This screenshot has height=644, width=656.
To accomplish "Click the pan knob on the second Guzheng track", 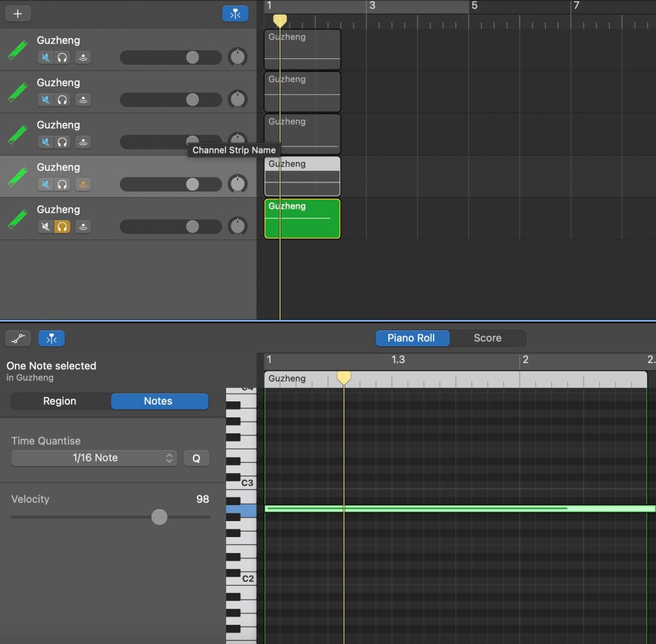I will (x=238, y=99).
